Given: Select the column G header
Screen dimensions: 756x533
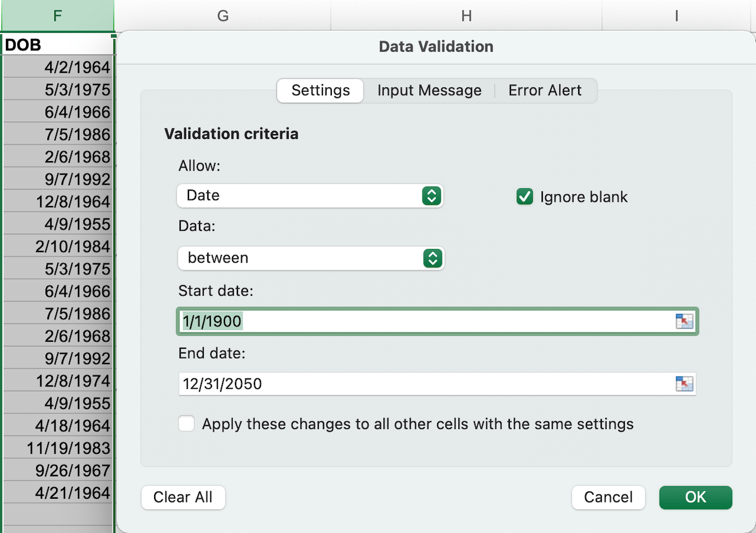Looking at the screenshot, I should point(223,15).
